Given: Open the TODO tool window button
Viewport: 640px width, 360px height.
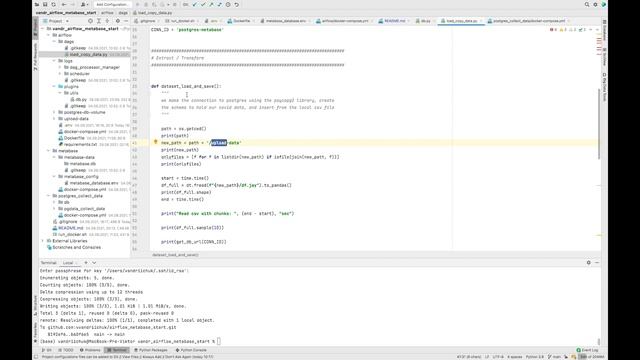Looking at the screenshot, I should [x=66, y=350].
